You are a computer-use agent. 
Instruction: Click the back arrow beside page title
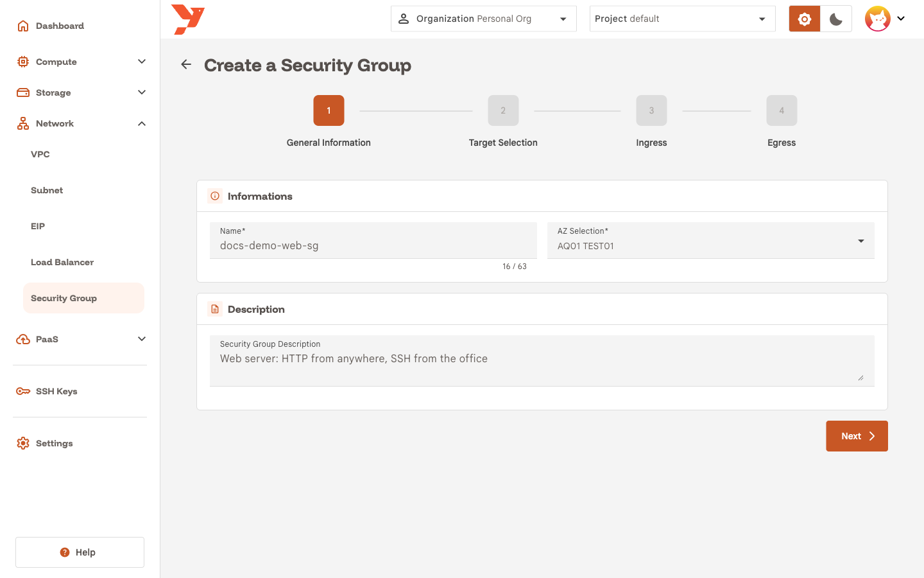click(186, 64)
